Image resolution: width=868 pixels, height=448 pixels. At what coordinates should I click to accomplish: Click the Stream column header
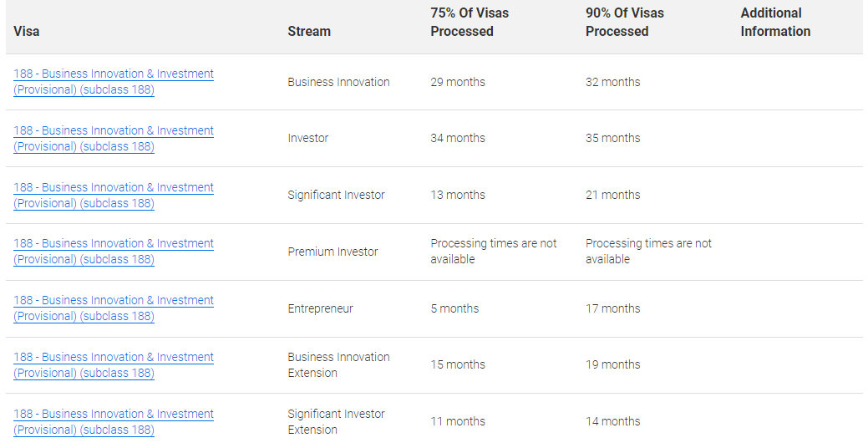[309, 31]
